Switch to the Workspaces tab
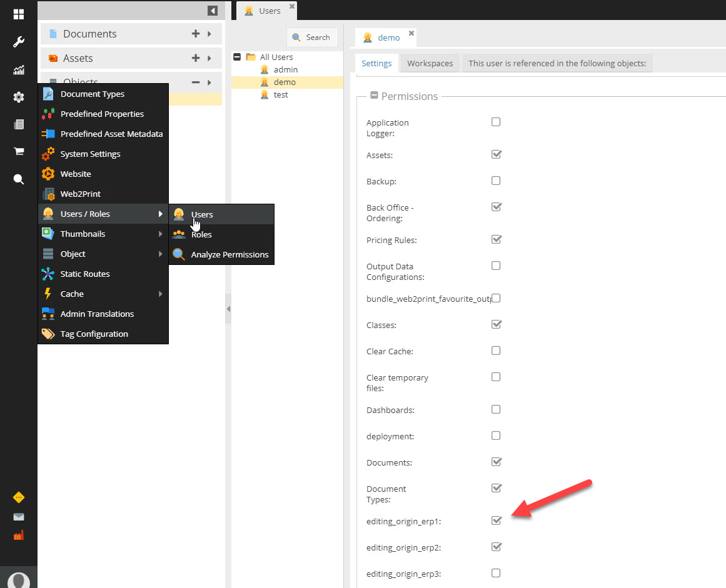Viewport: 726px width, 588px height. (430, 63)
